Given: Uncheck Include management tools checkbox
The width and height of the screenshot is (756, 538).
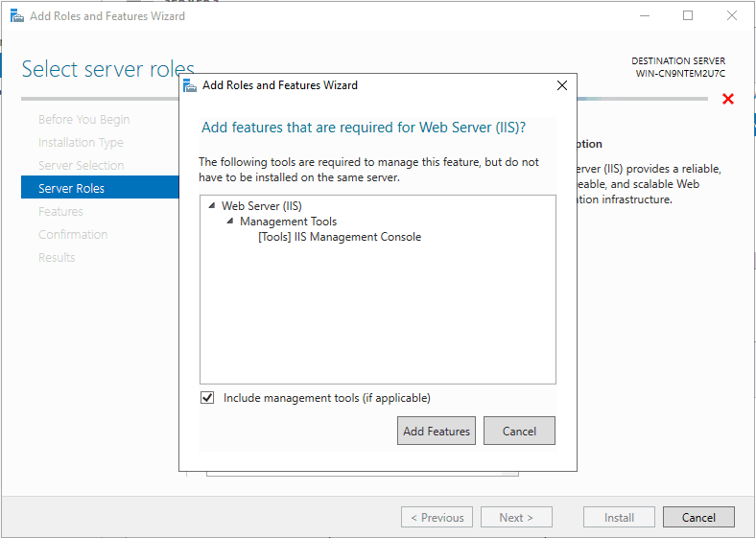Looking at the screenshot, I should pyautogui.click(x=207, y=398).
